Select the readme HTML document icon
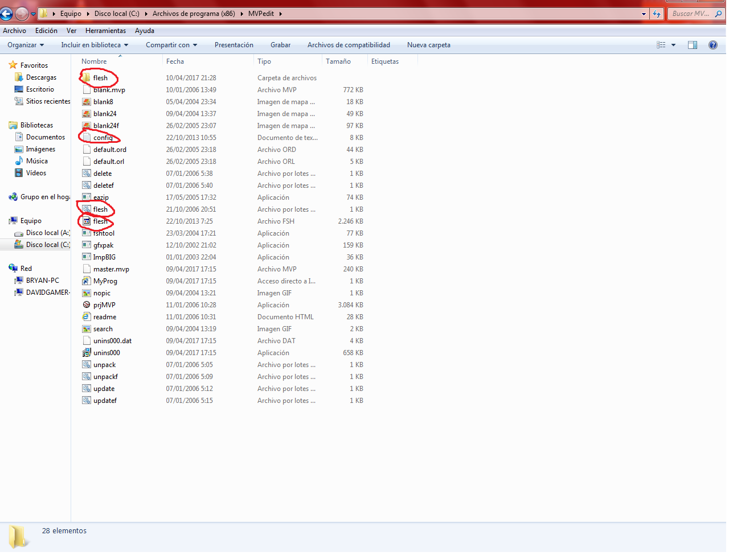This screenshot has width=729, height=560. pos(87,317)
